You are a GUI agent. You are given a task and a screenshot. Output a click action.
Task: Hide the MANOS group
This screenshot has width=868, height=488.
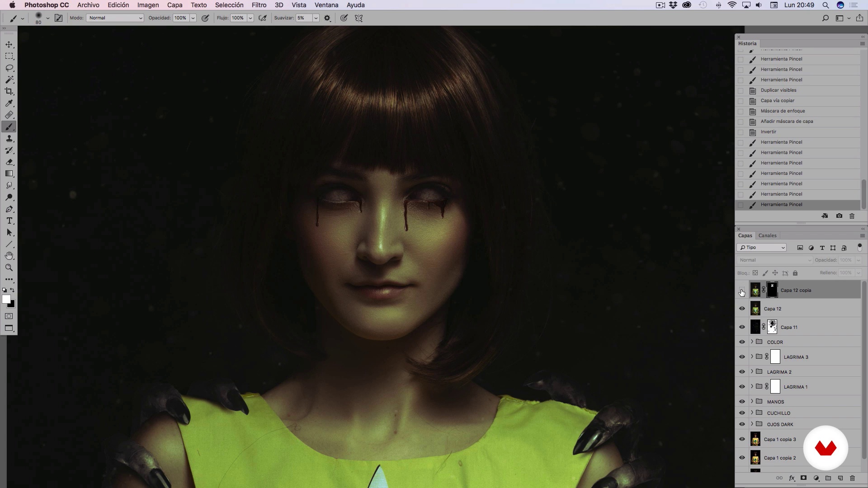[742, 402]
